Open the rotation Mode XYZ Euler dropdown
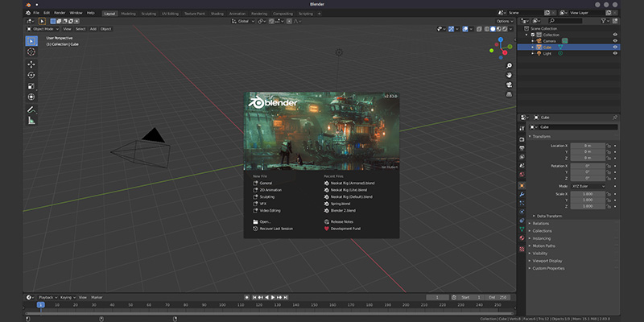The width and height of the screenshot is (644, 322). click(x=588, y=187)
